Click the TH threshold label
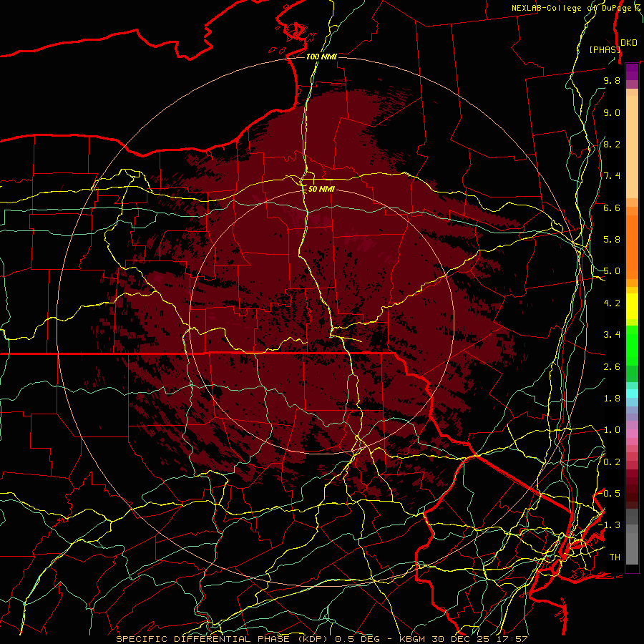644x644 pixels. point(615,557)
